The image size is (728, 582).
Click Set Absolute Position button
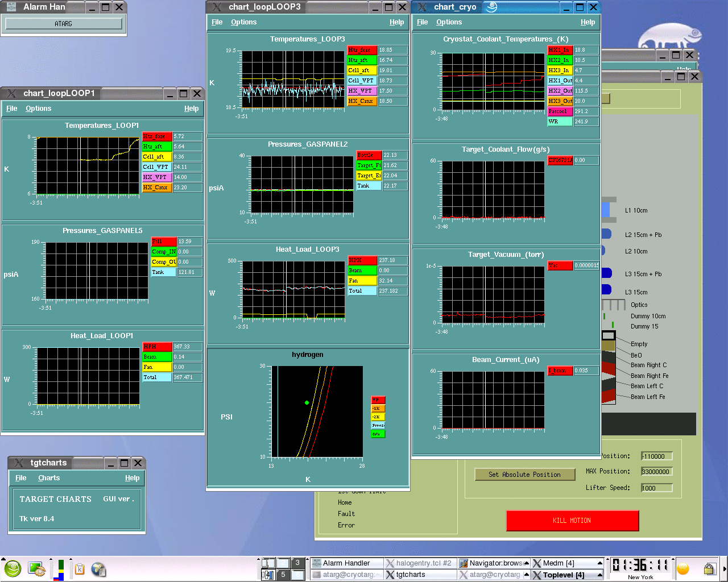pyautogui.click(x=524, y=475)
